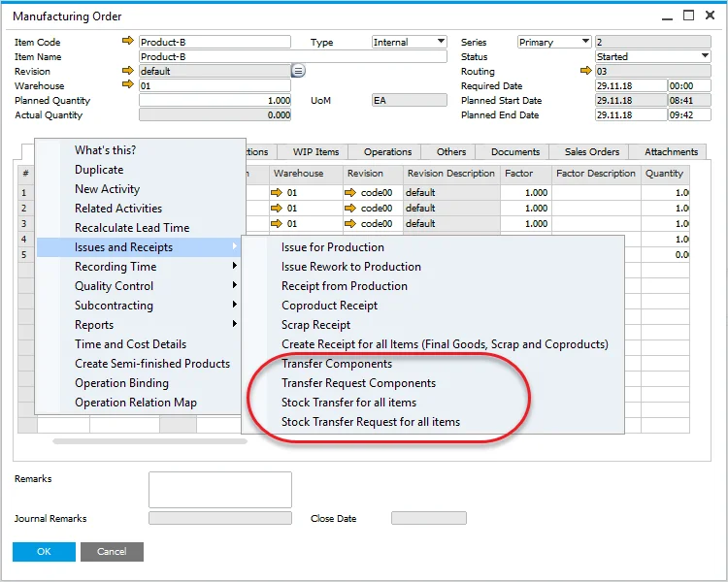Open the revision list picker icon
The width and height of the screenshot is (728, 582).
(x=298, y=71)
